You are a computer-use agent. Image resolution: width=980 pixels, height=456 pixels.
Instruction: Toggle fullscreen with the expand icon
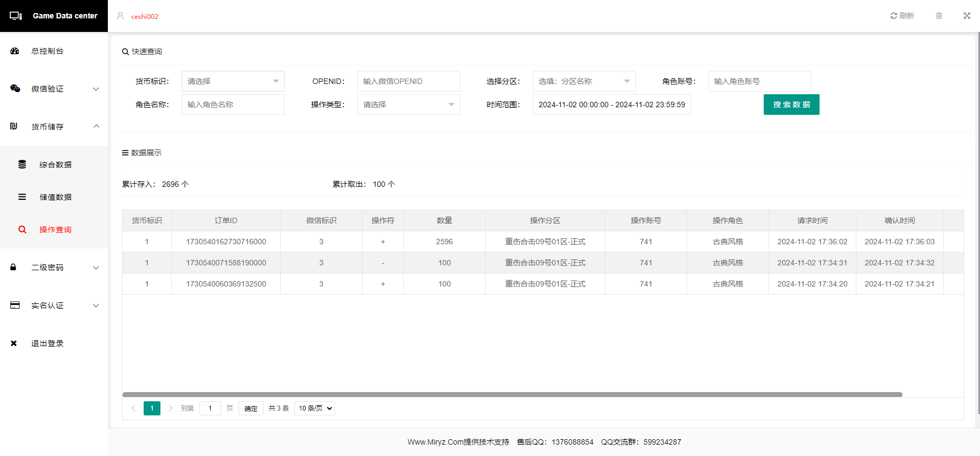[966, 16]
